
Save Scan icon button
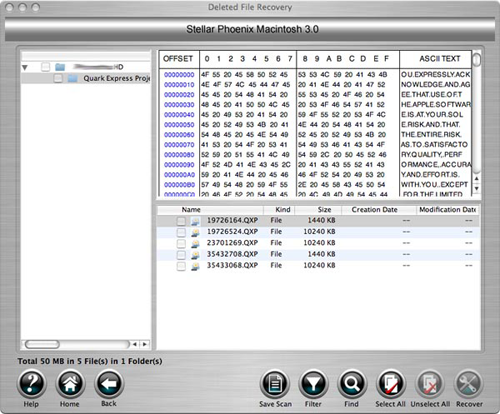[x=275, y=384]
